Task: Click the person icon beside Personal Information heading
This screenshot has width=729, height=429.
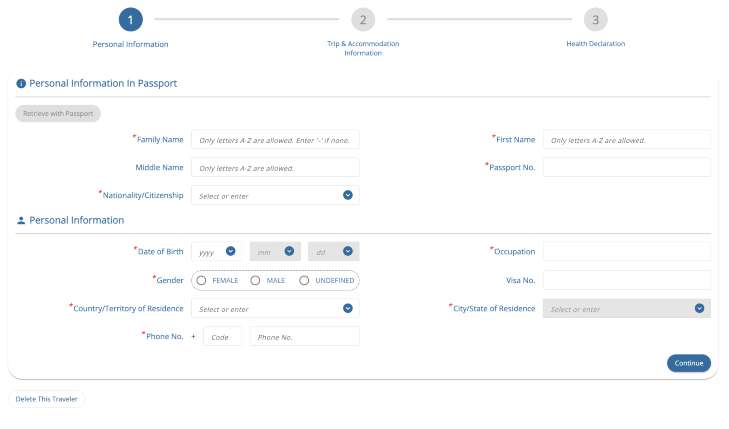Action: [x=21, y=220]
